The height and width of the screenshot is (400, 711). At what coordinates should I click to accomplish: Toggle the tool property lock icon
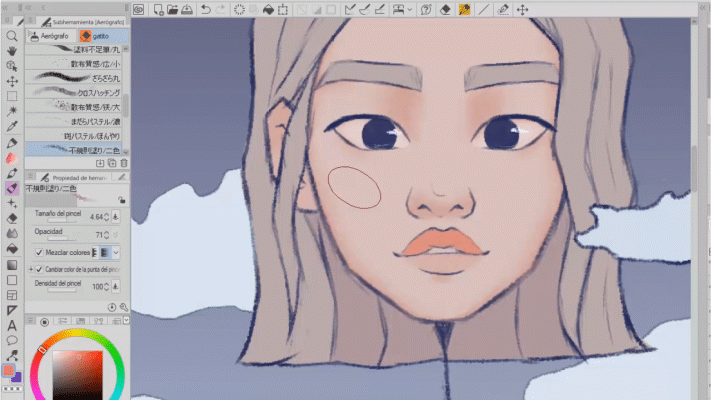coord(122,200)
